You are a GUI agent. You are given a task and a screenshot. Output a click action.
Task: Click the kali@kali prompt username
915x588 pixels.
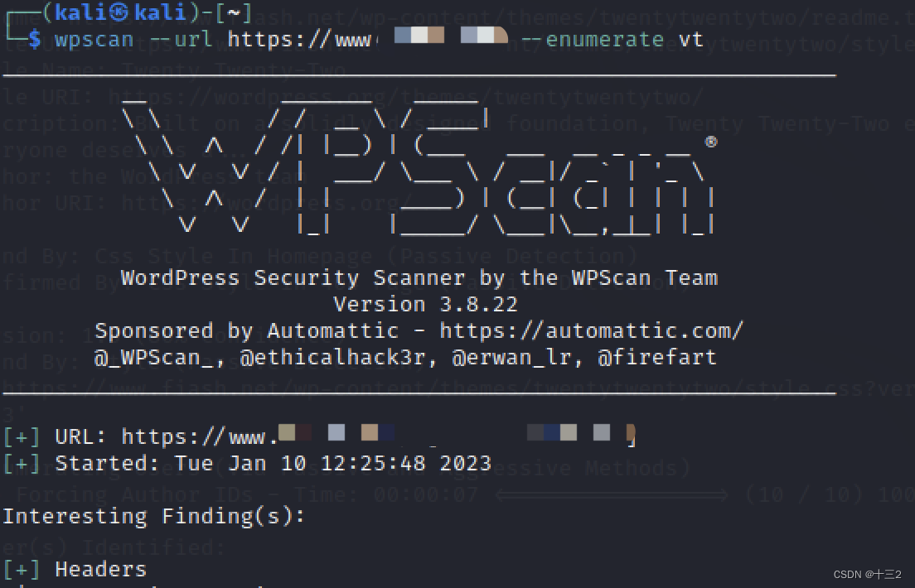tap(120, 12)
